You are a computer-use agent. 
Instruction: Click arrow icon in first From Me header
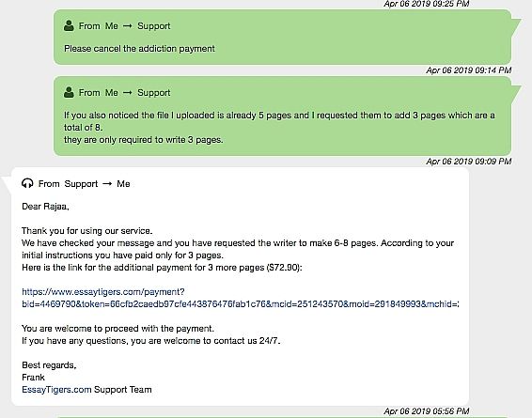click(127, 26)
